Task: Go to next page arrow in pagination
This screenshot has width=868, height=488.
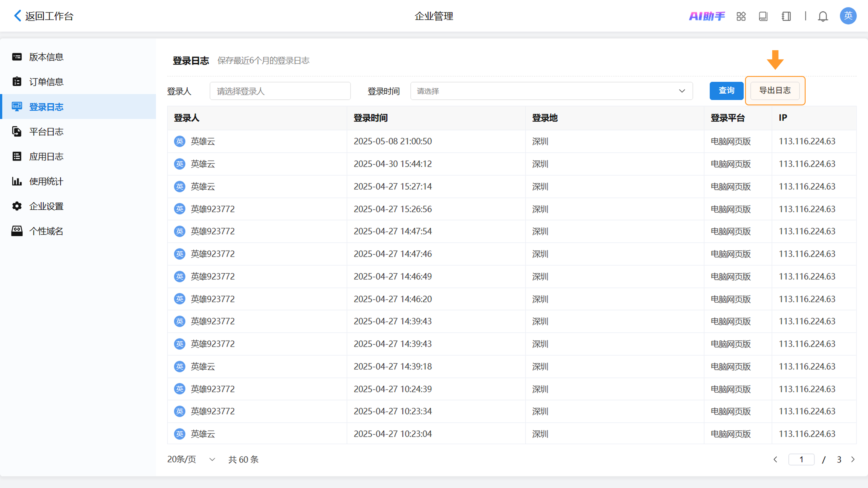Action: [853, 459]
